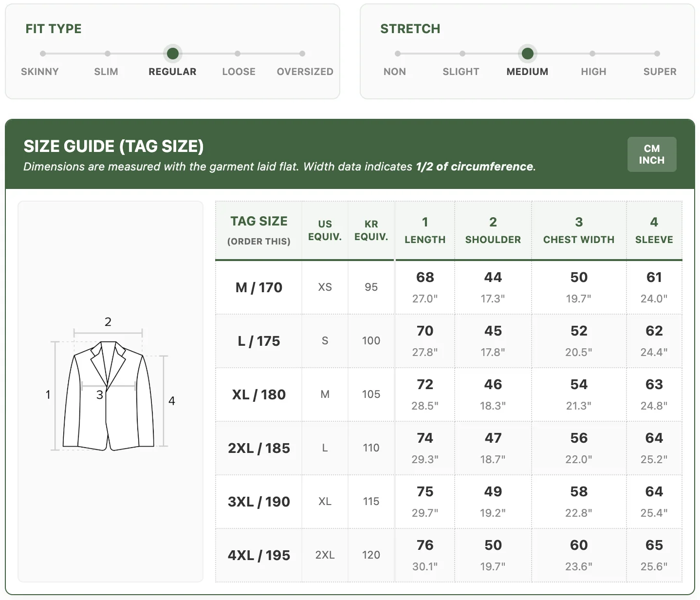Click the selected MEDIUM stretch slider knob
This screenshot has width=700, height=600.
[528, 54]
